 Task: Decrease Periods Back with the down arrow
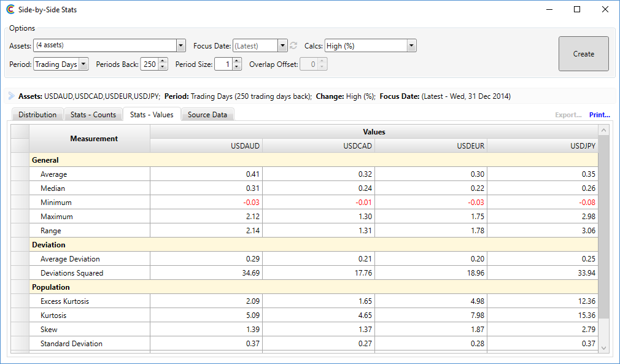pos(163,67)
